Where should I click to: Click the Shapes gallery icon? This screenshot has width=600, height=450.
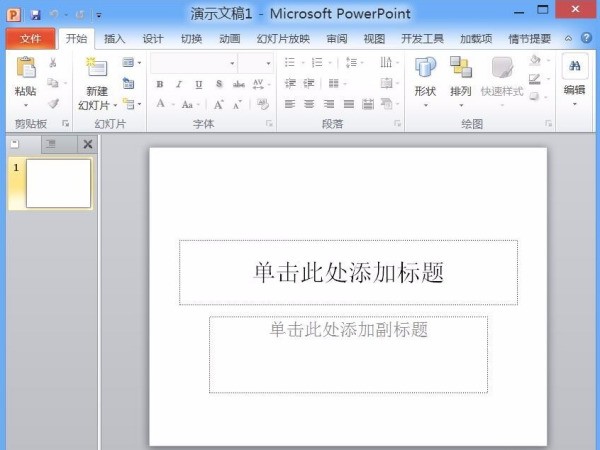tap(425, 67)
